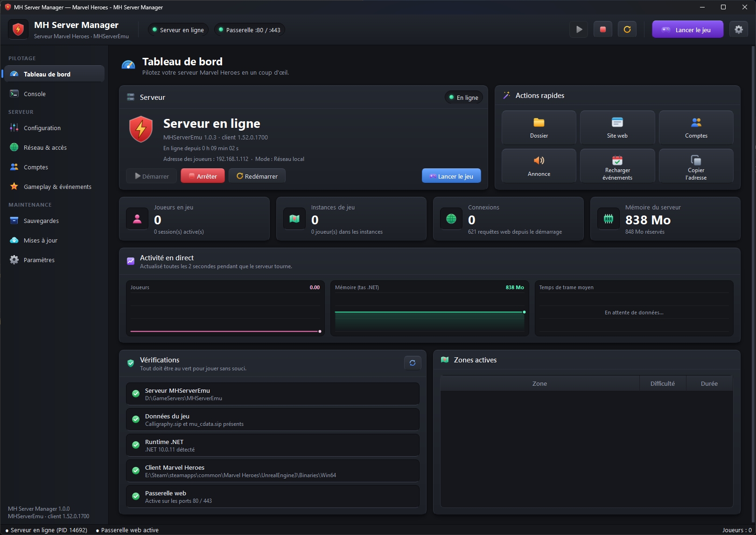Click the Serveur MHServerEmu verification row

273,394
